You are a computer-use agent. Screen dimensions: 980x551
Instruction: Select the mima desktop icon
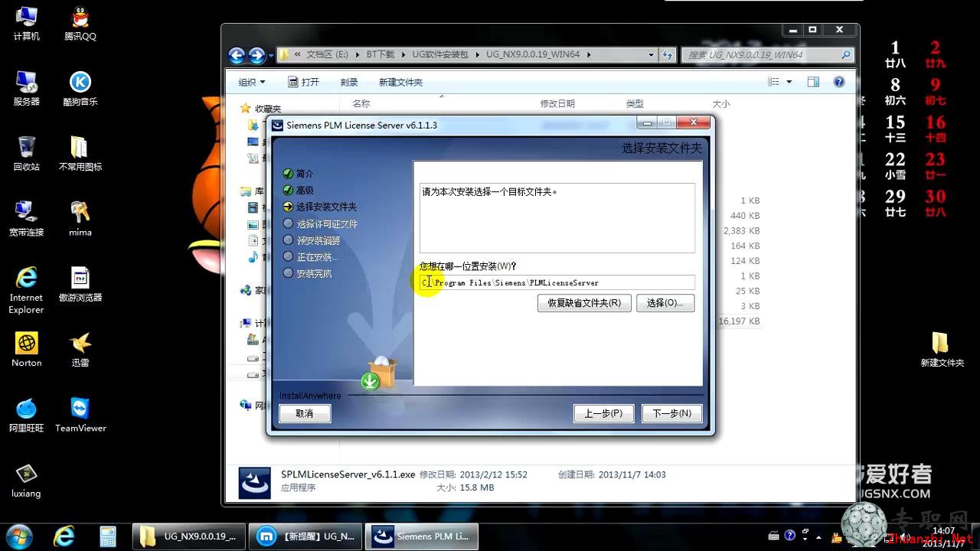pos(80,219)
